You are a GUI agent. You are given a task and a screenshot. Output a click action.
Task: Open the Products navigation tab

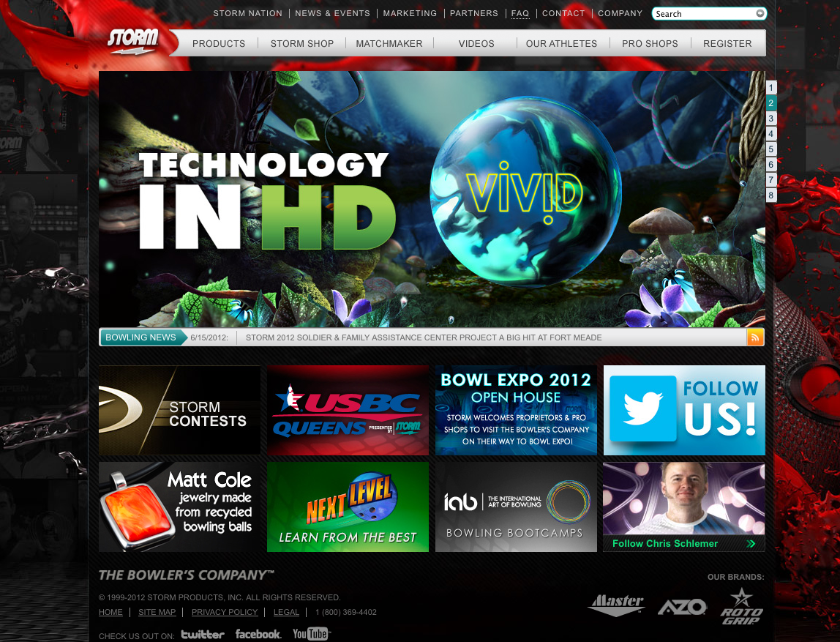point(219,43)
